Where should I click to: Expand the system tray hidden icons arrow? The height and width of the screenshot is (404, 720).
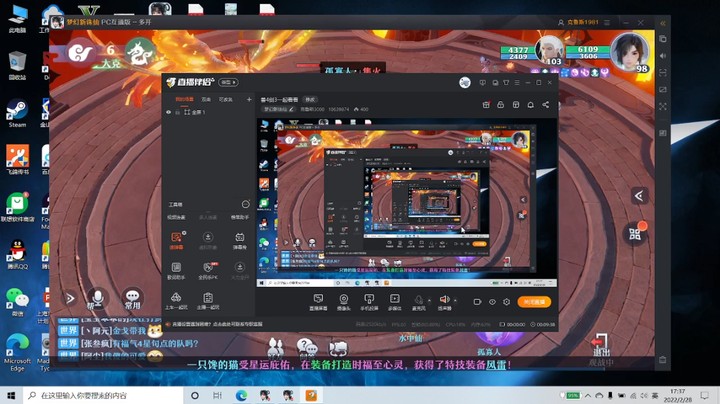click(588, 395)
